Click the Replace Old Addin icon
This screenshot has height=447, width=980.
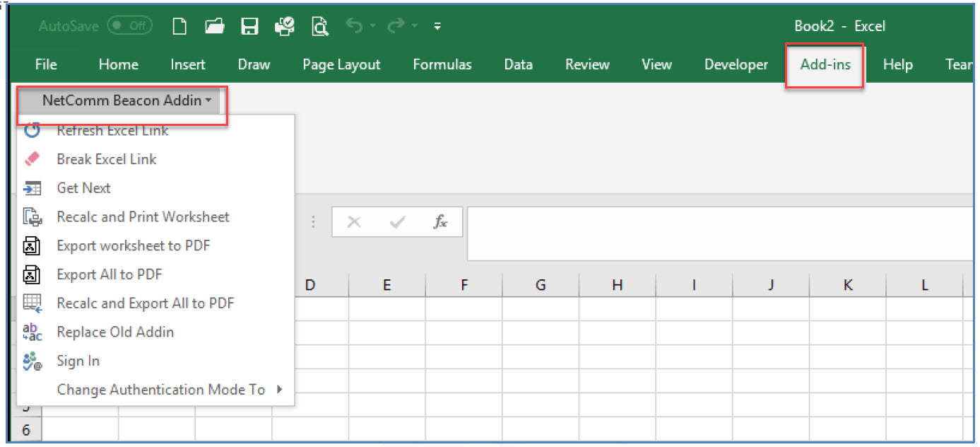[x=33, y=332]
